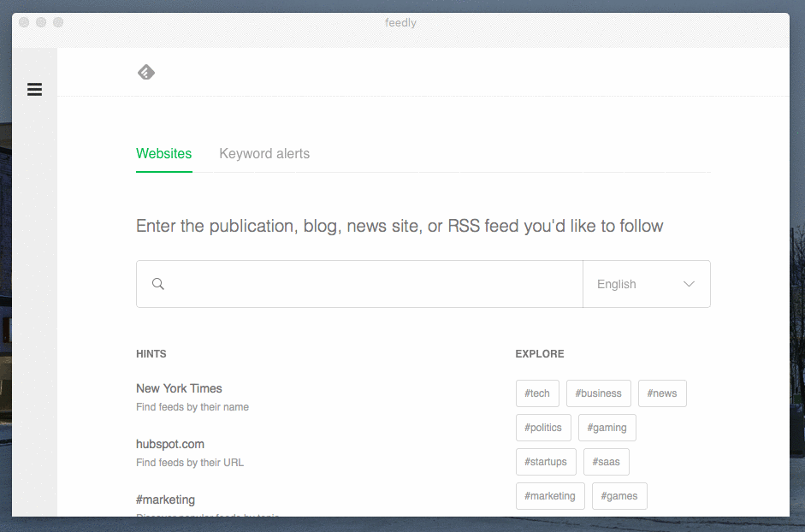Open the hamburger sidebar menu

point(34,89)
